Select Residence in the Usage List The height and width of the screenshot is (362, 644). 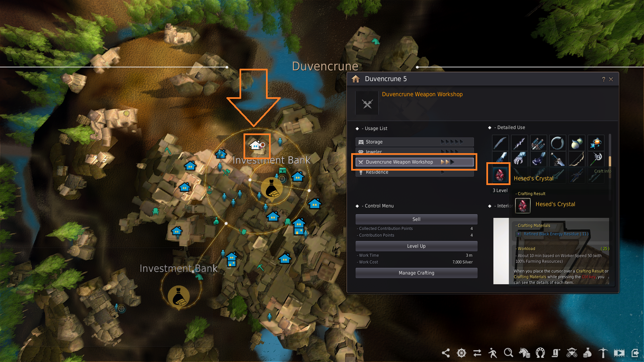(x=415, y=173)
